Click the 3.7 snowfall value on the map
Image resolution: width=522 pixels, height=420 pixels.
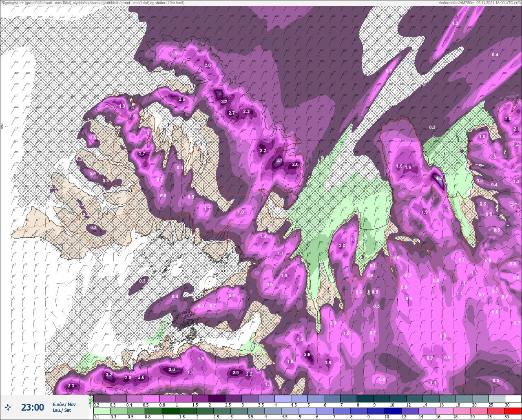(x=279, y=161)
